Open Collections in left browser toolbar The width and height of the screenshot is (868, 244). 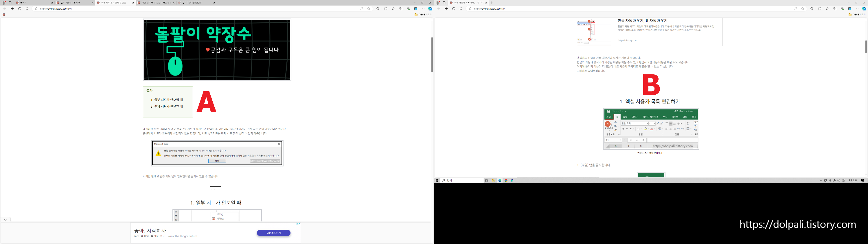tap(401, 9)
